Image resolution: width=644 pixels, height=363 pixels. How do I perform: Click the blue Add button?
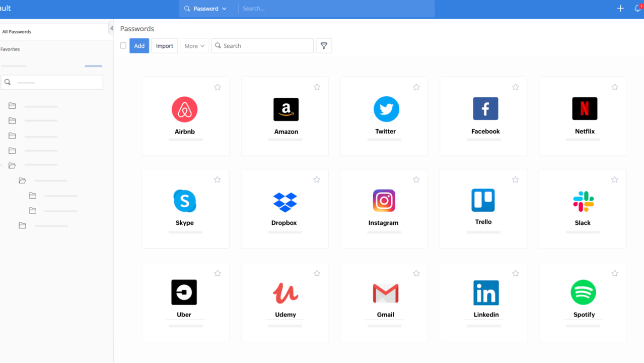[x=139, y=46]
